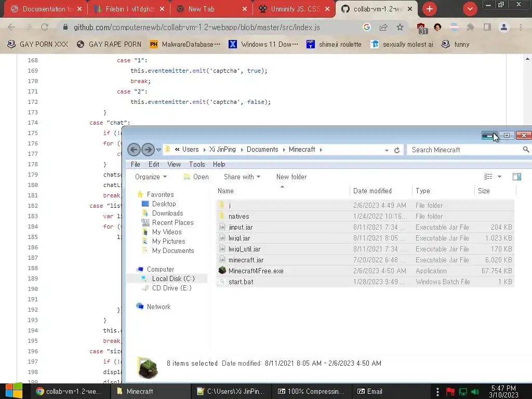Open the Chrome side panel icon
The width and height of the screenshot is (532, 399).
click(487, 27)
